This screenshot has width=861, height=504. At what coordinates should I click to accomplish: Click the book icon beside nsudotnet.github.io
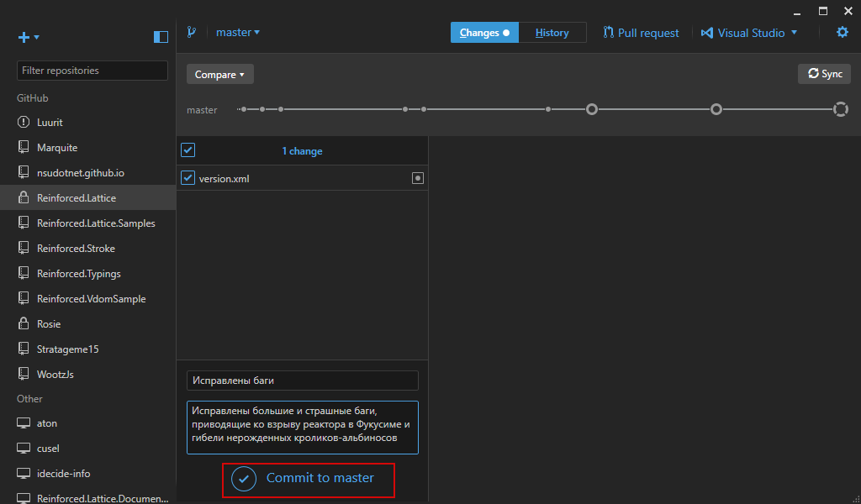coord(23,172)
